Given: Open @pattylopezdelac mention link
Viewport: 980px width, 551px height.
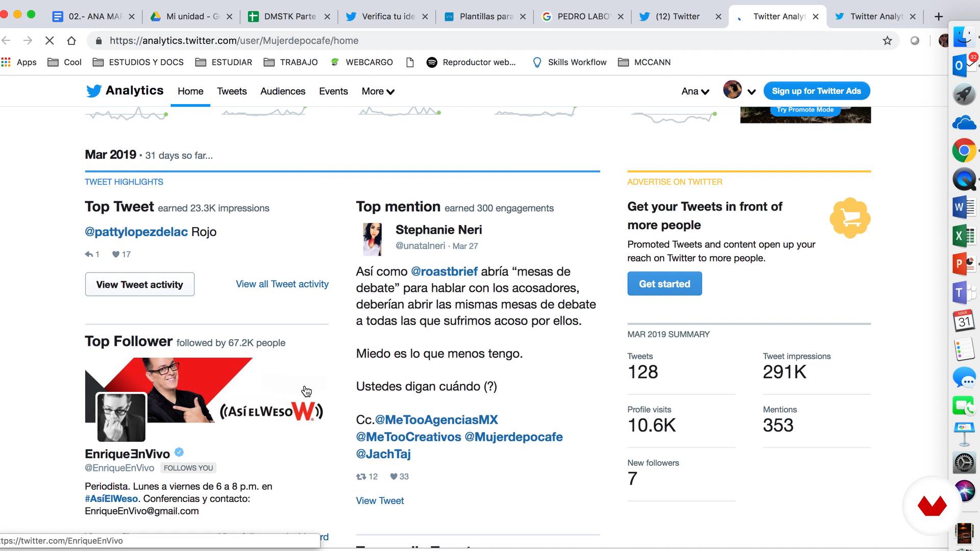Looking at the screenshot, I should (136, 232).
